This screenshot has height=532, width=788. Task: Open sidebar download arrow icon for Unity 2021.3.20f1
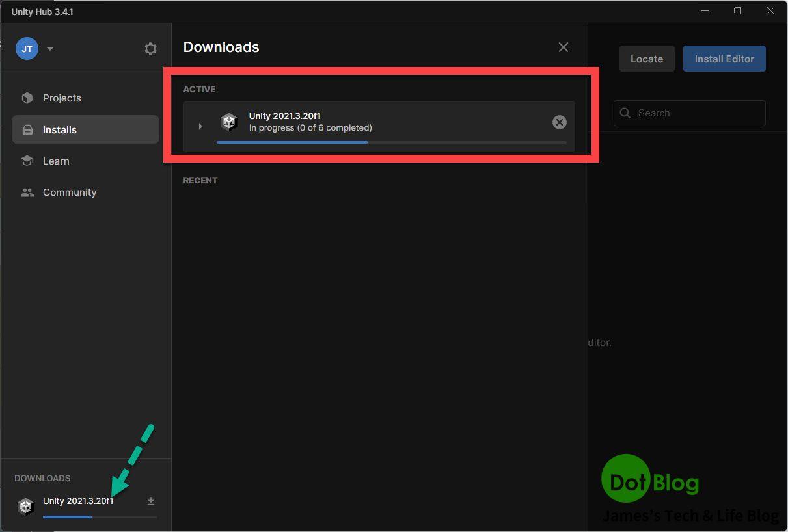151,501
